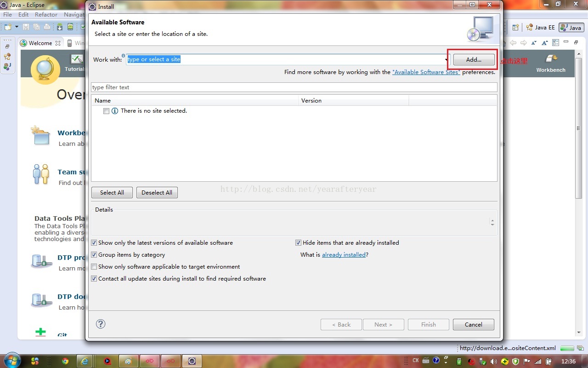Screen dimensions: 588x368
Task: Open the Refactor menu in Eclipse
Action: [x=46, y=15]
